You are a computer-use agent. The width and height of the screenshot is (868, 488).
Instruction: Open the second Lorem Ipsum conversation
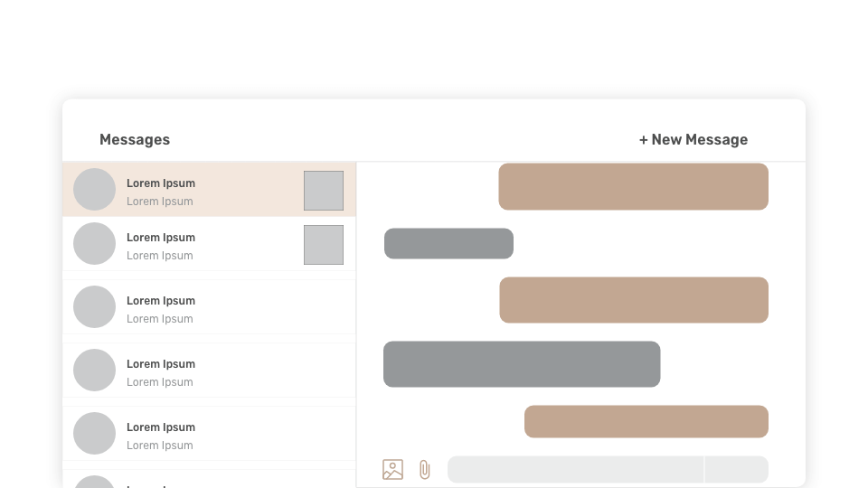(x=208, y=245)
